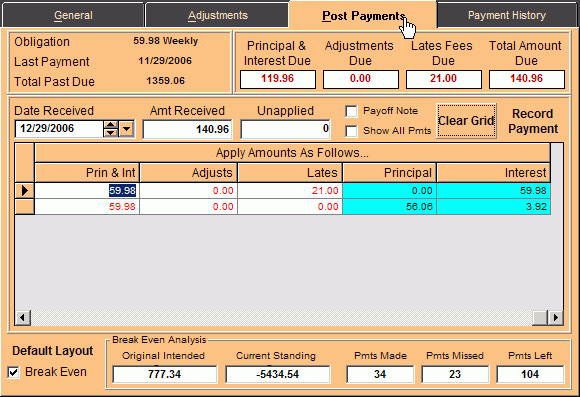Click the Total Past Due value 1359.06
Screen dimensions: 580x397
coord(165,81)
